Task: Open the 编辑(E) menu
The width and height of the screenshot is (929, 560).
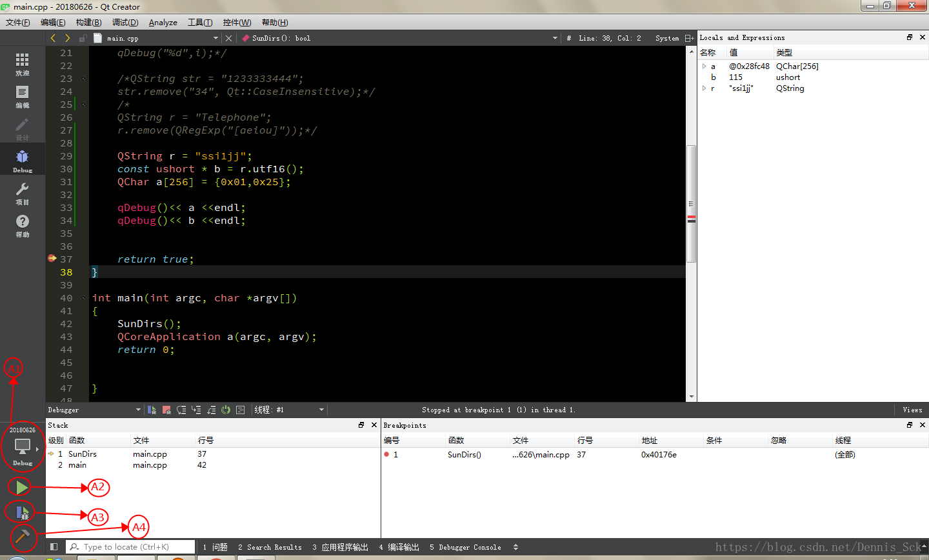Action: point(53,22)
